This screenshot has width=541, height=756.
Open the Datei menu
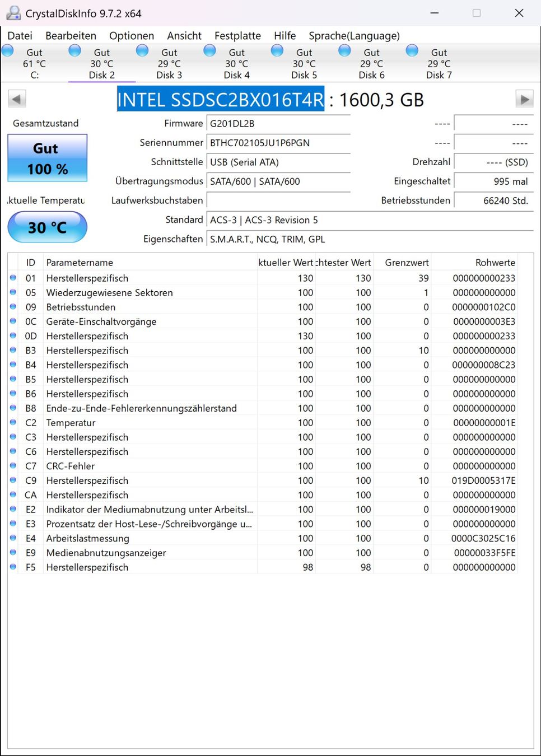(x=20, y=36)
